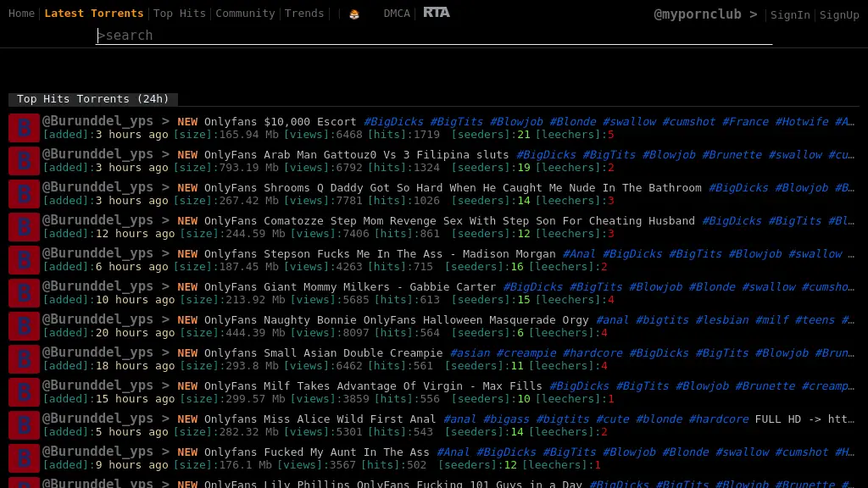The width and height of the screenshot is (868, 488).
Task: View the Trends page
Action: point(304,14)
